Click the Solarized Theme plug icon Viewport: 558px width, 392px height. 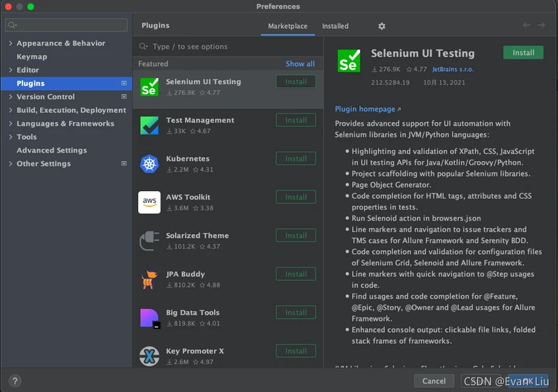click(x=149, y=241)
